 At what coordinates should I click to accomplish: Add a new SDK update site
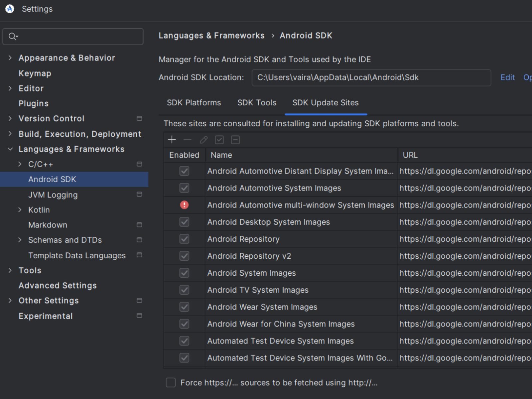[x=172, y=140]
